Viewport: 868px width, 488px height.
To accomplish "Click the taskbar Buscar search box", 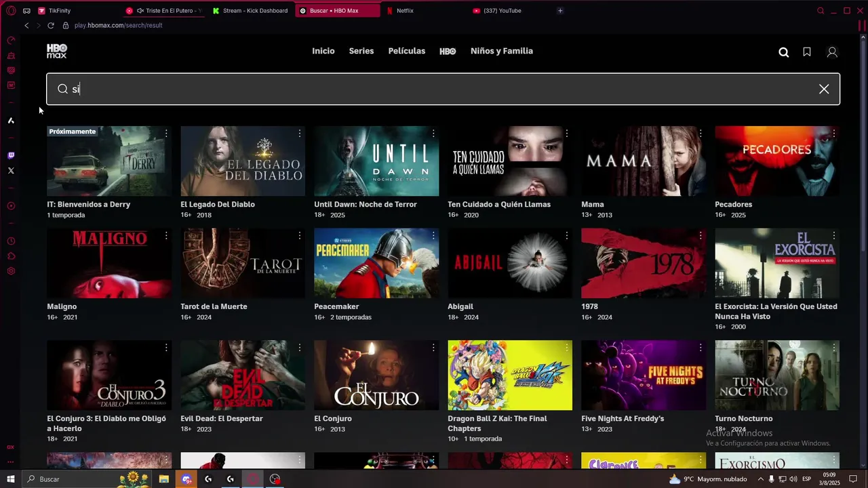I will 87,479.
